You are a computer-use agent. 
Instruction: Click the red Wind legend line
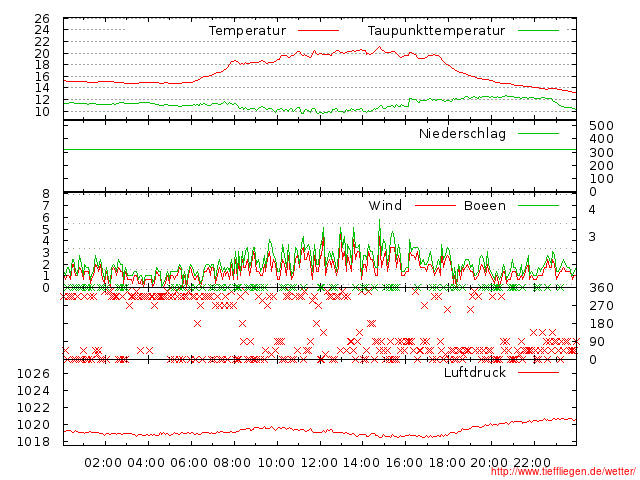435,206
